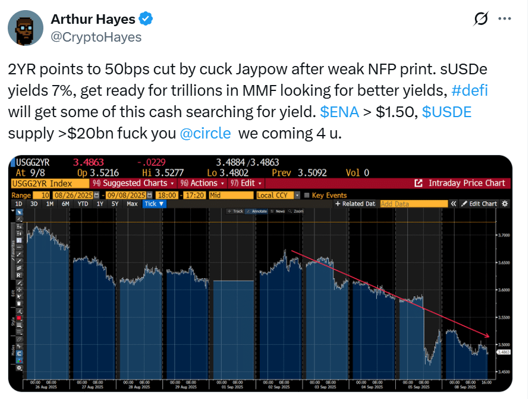Click the Add Data input field
The image size is (532, 399).
(413, 204)
